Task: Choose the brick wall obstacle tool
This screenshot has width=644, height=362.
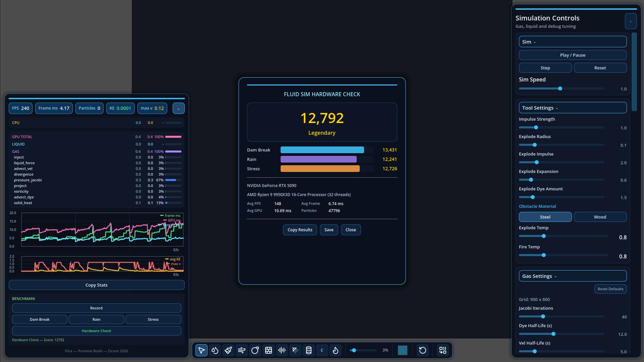Action: pos(269,350)
